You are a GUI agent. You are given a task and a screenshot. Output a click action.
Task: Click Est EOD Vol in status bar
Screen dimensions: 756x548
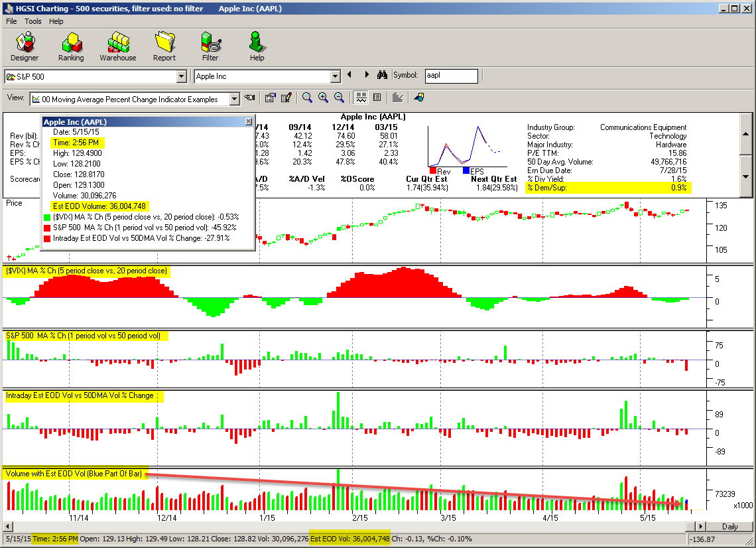coord(350,539)
